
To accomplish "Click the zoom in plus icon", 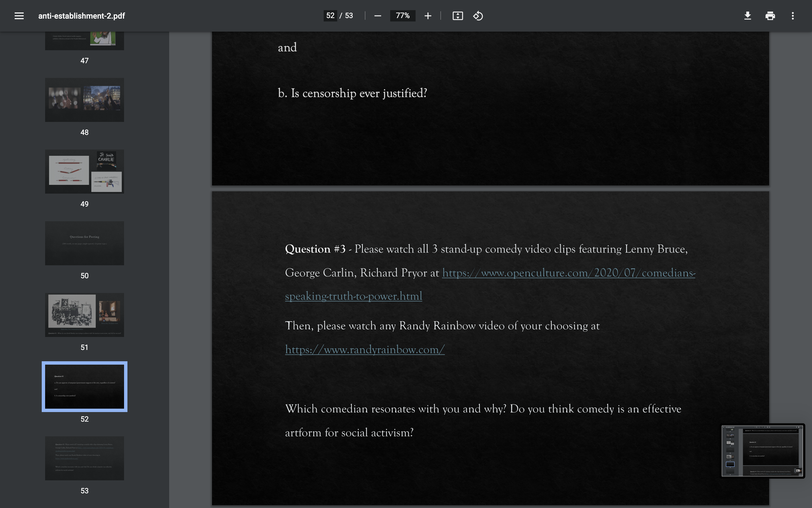I will click(427, 16).
